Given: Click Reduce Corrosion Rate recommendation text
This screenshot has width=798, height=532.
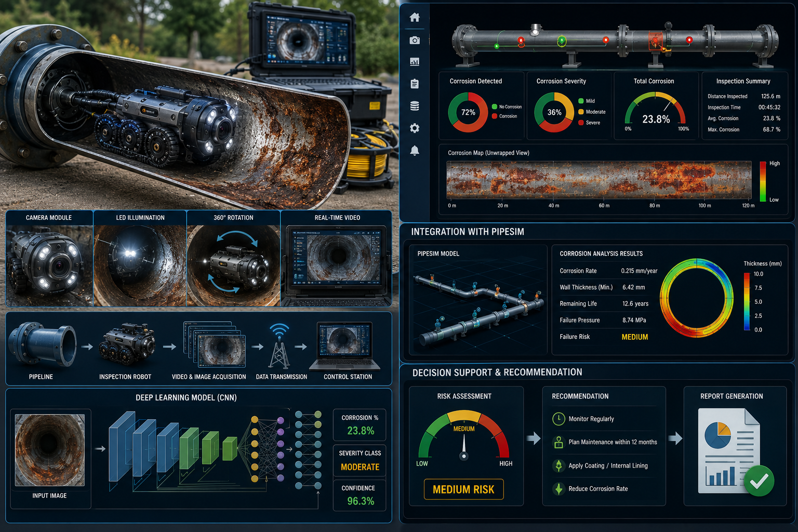Looking at the screenshot, I should coord(598,489).
